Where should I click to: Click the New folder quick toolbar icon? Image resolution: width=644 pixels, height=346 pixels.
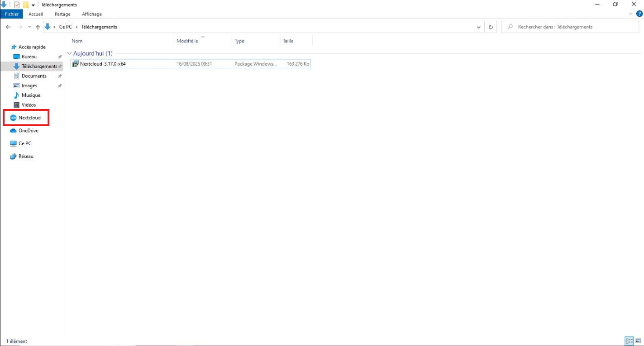[26, 5]
